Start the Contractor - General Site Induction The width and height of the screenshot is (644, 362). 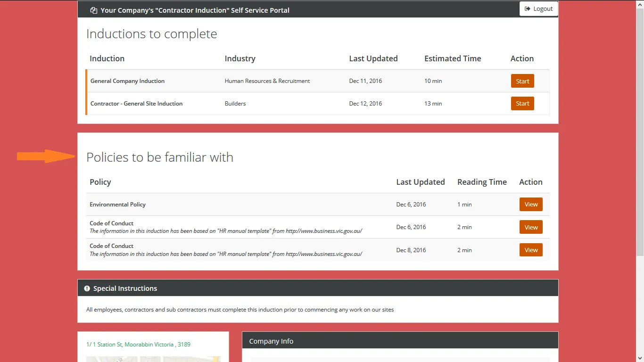522,103
